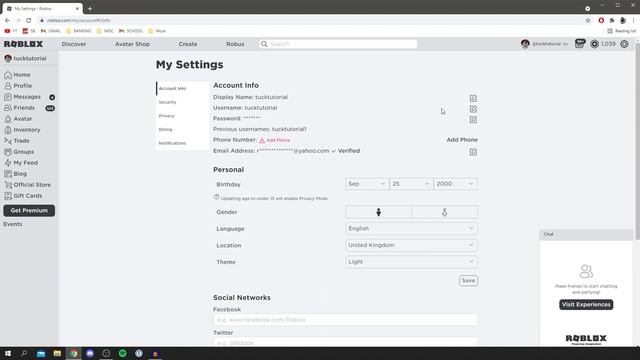Open the red Opera-style extension icon
The image size is (640, 360).
(601, 20)
